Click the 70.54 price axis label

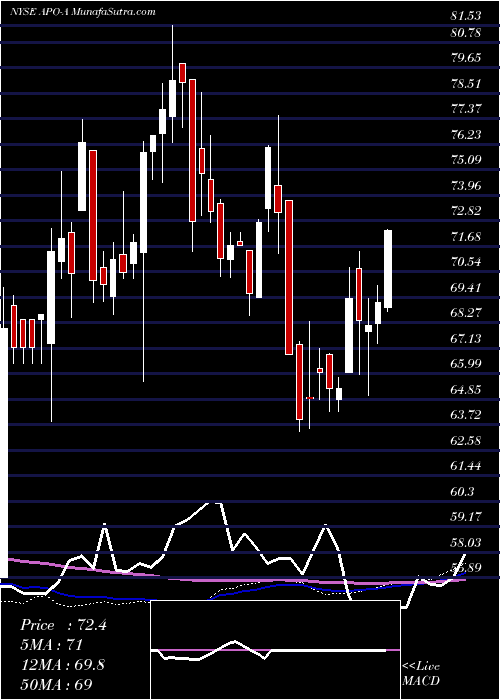click(467, 262)
